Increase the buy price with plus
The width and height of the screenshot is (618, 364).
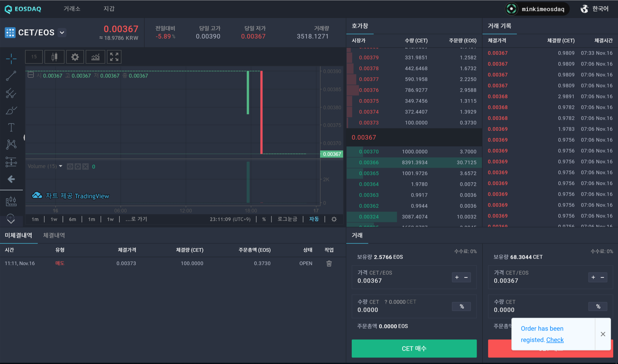[457, 277]
